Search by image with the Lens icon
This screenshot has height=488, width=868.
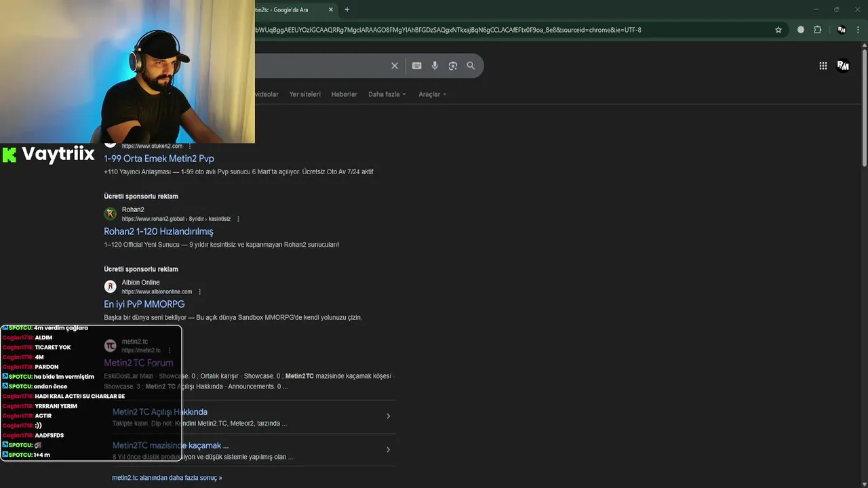pyautogui.click(x=453, y=66)
